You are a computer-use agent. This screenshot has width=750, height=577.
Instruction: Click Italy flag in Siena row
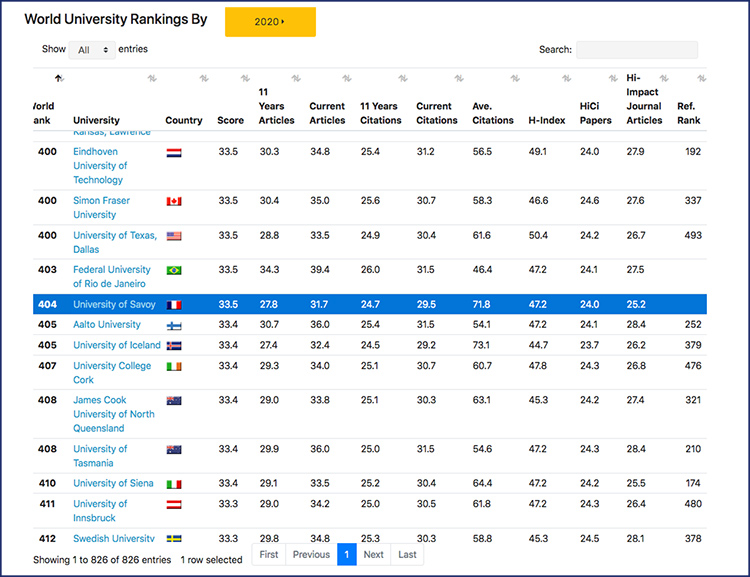pos(174,484)
